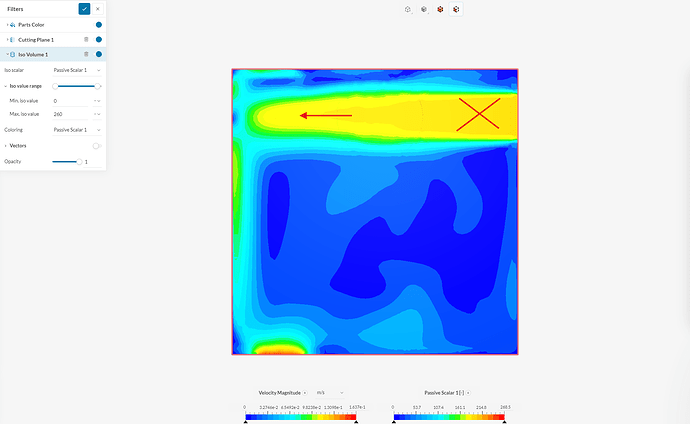Click the Velocity Magnitude color bar
The image size is (690, 424).
point(301,417)
